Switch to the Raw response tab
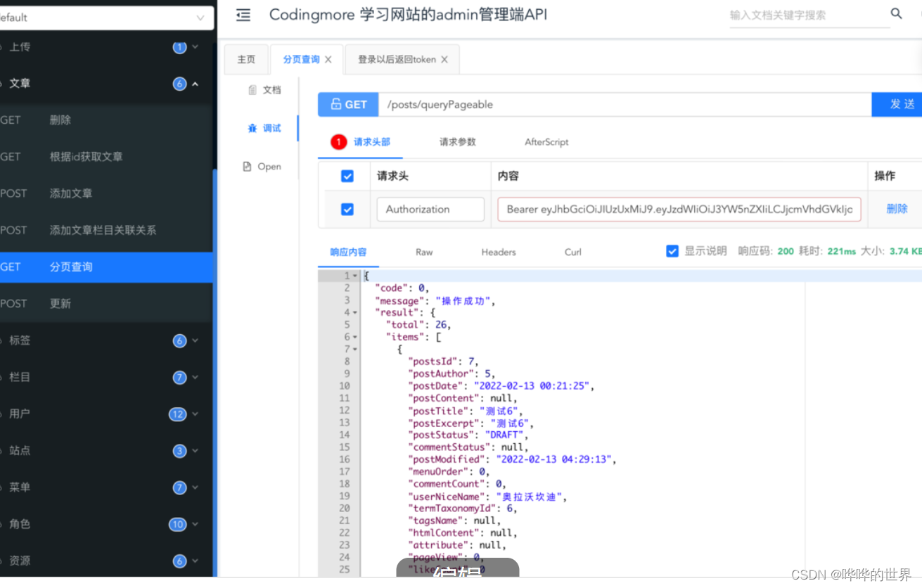The image size is (922, 588). pyautogui.click(x=424, y=252)
